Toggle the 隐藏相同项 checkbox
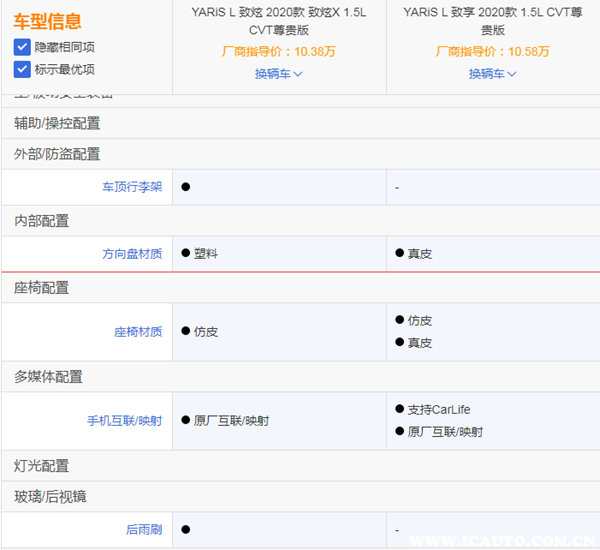 (22, 47)
